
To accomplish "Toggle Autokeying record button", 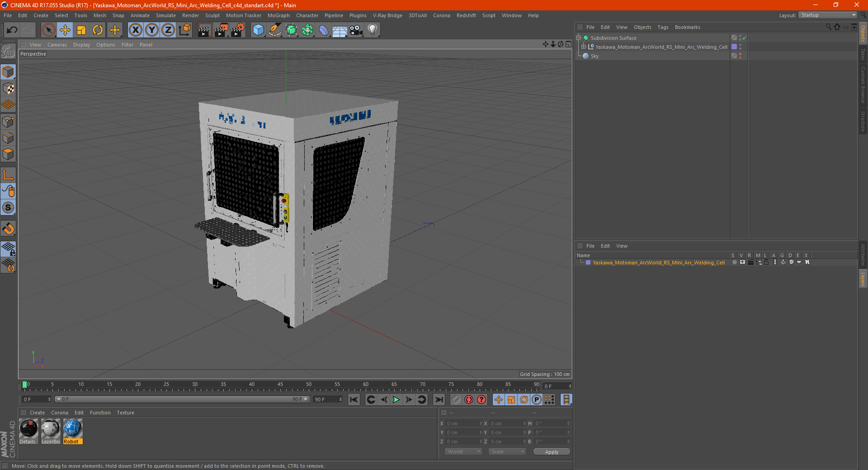I will (469, 399).
